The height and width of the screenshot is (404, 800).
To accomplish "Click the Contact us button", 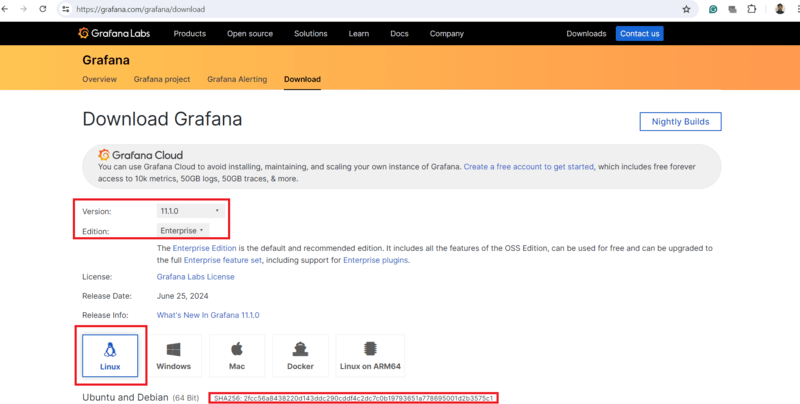I will coord(639,34).
